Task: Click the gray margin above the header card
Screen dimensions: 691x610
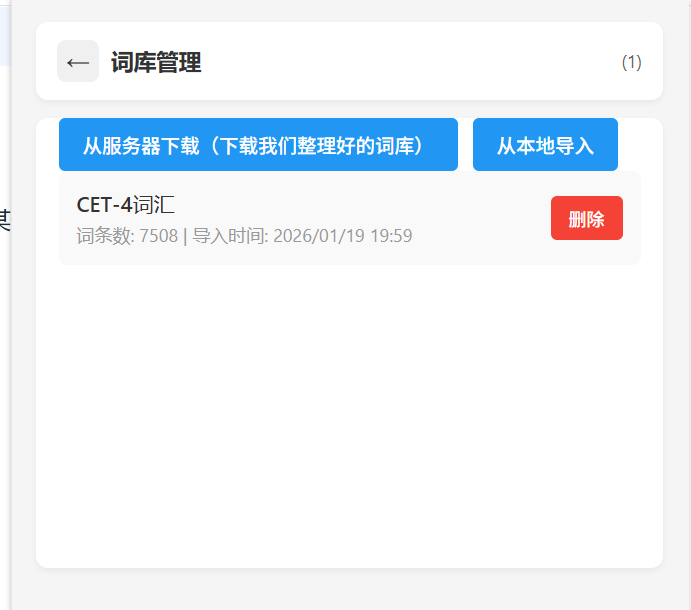Action: click(x=349, y=11)
